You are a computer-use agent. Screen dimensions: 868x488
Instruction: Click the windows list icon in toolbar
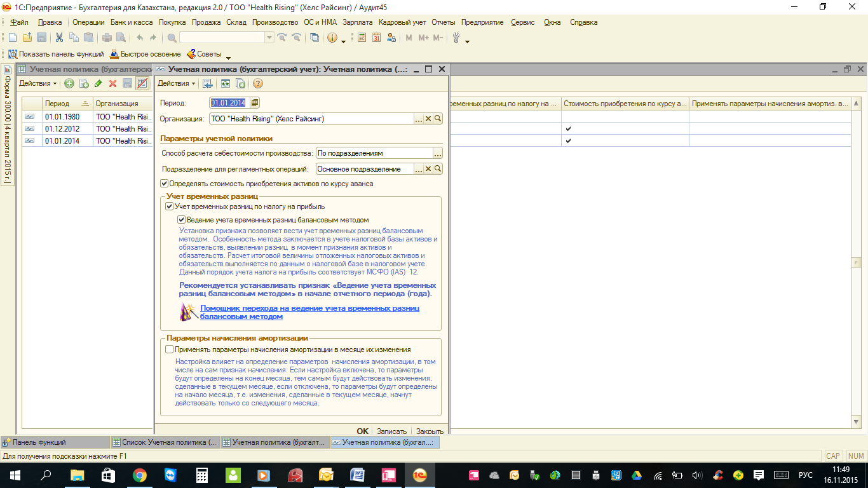pos(315,38)
